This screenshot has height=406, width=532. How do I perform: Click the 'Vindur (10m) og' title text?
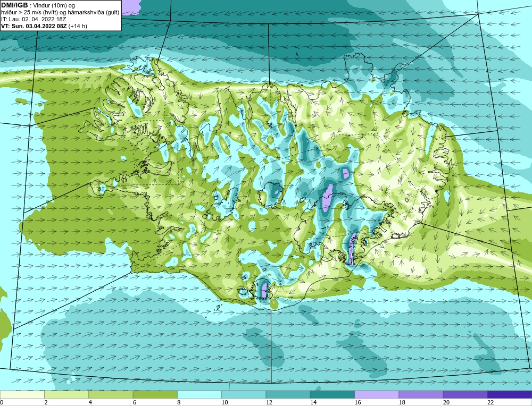54,5
